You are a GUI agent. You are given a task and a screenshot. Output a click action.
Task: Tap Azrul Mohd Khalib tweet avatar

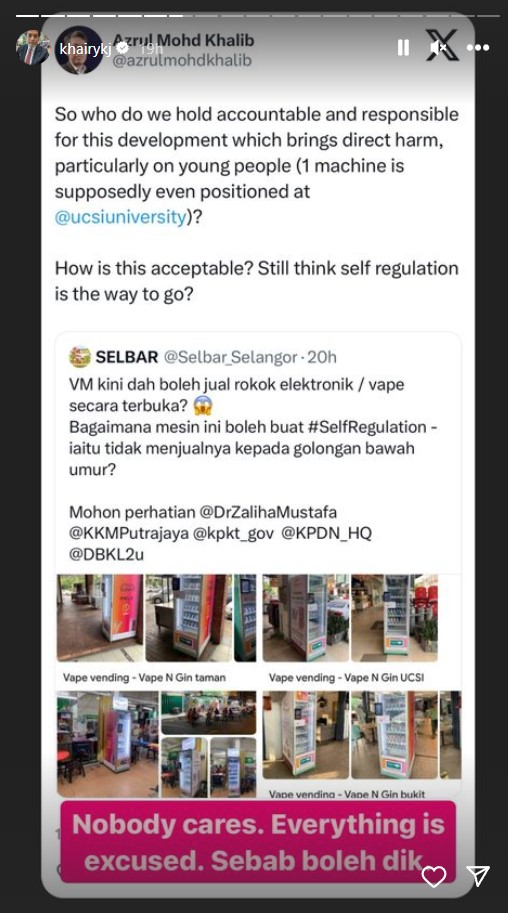79,50
